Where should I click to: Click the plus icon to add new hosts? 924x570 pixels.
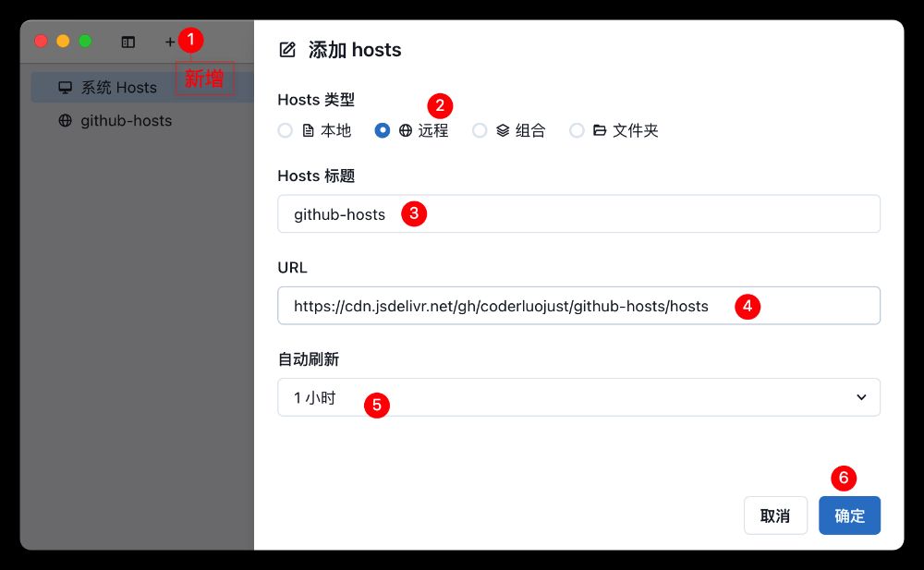[170, 42]
